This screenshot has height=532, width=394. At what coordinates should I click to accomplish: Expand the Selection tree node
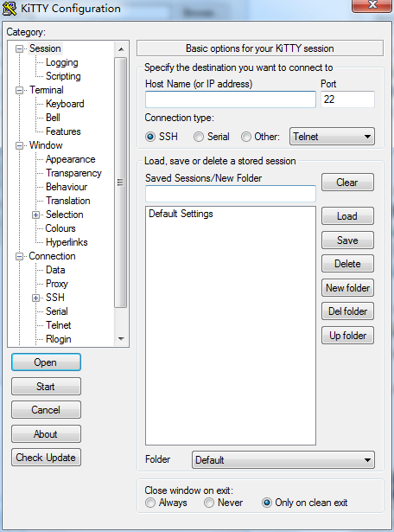(x=35, y=215)
